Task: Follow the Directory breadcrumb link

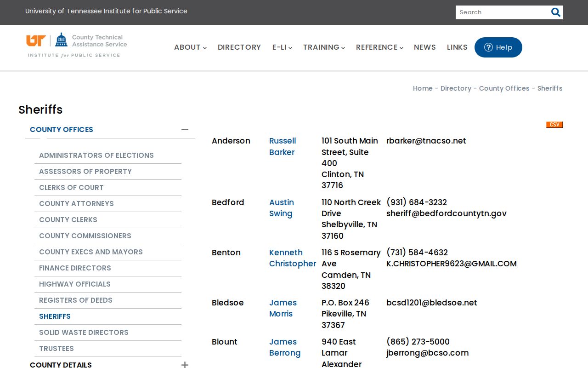Action: coord(456,88)
